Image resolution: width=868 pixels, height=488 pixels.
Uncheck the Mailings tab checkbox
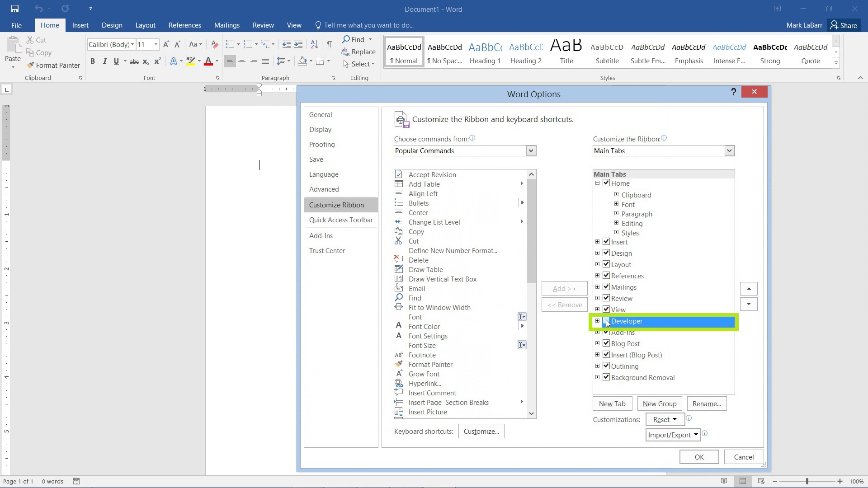[606, 287]
